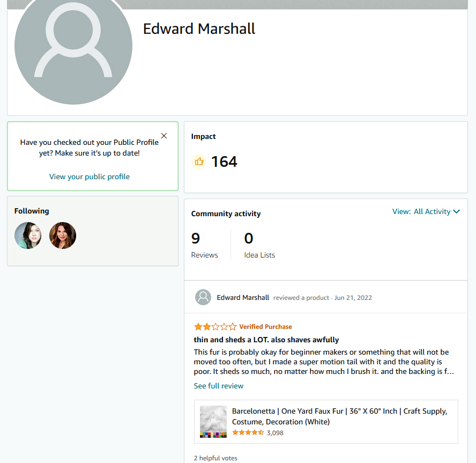
Task: Click See full review link
Action: (219, 386)
